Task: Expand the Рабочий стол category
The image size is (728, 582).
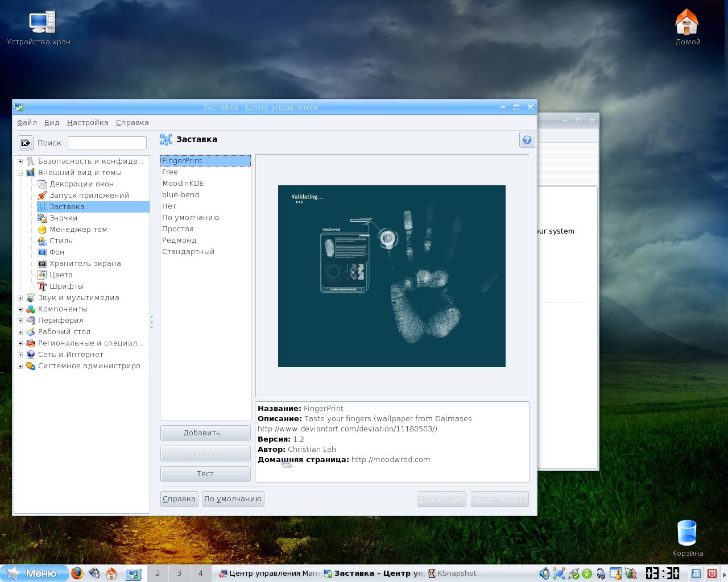Action: click(20, 332)
